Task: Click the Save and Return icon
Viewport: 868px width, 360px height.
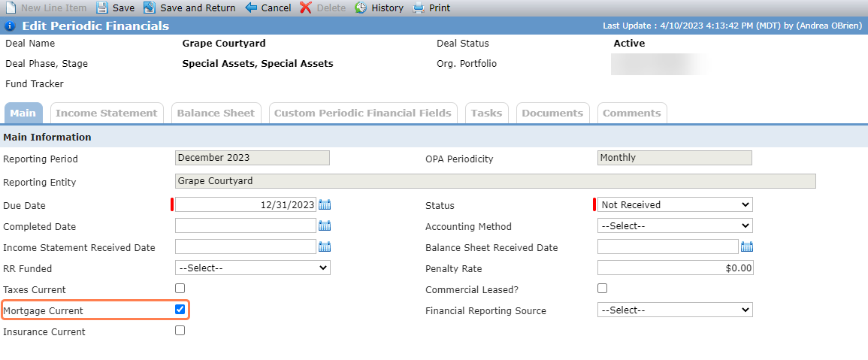Action: click(x=150, y=8)
